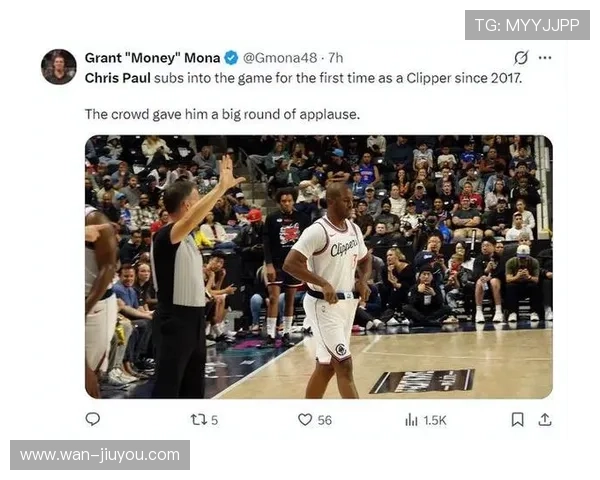Click the repost count 5
Screen dimensions: 600x480
click(x=214, y=420)
